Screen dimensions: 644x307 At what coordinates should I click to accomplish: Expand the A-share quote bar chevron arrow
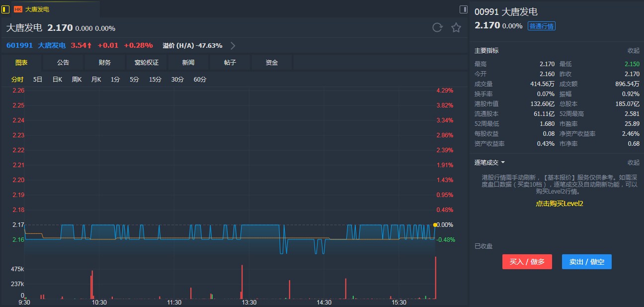pos(233,46)
